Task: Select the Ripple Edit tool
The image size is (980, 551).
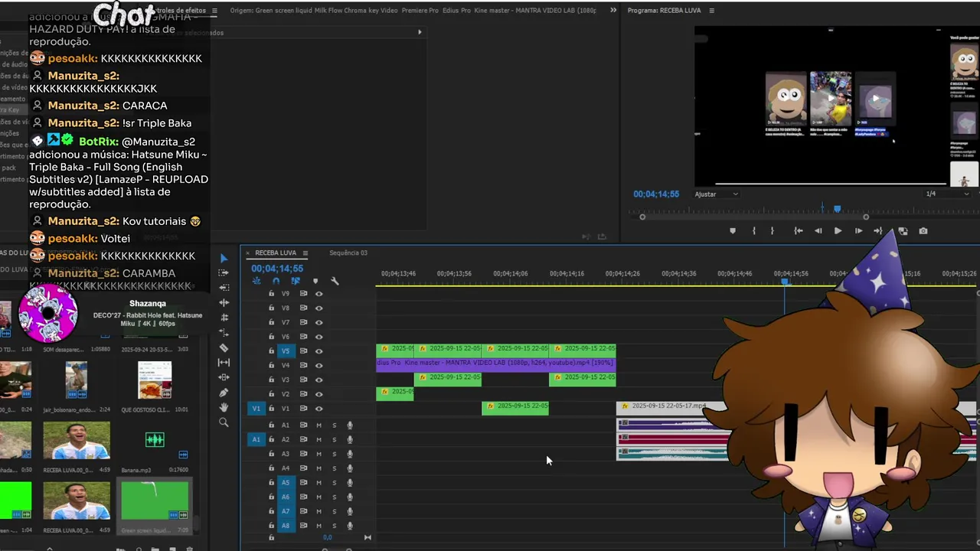Action: pyautogui.click(x=224, y=302)
